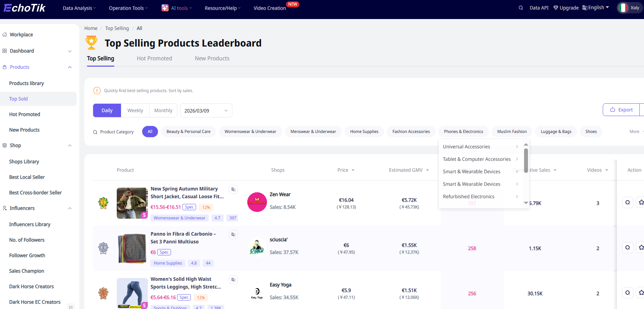Switch to the Hot Promoted tab

pyautogui.click(x=154, y=59)
